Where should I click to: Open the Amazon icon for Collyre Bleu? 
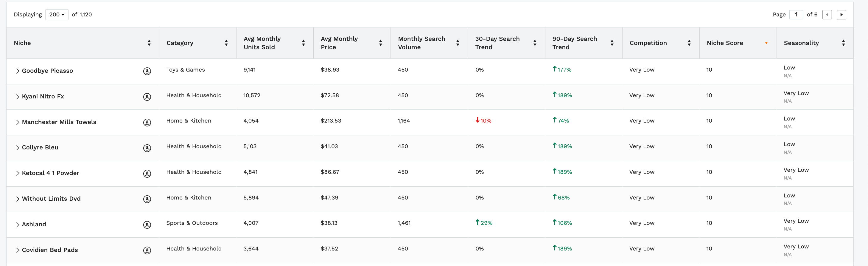pos(147,148)
